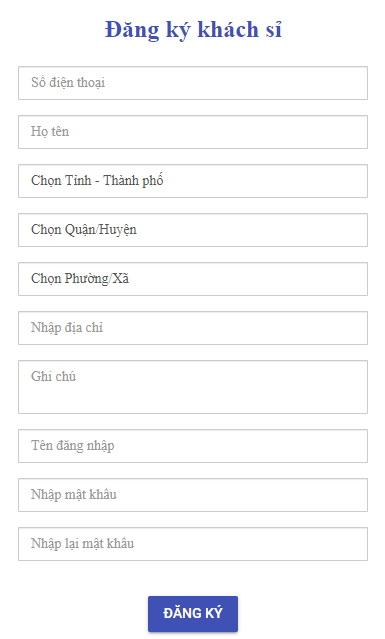Click inside the username input box
The height and width of the screenshot is (639, 385).
coord(193,445)
